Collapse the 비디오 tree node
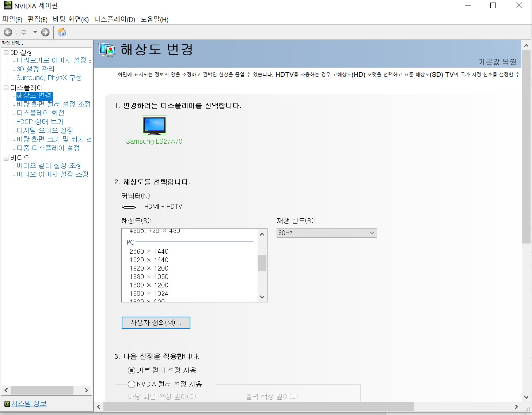 [6, 158]
